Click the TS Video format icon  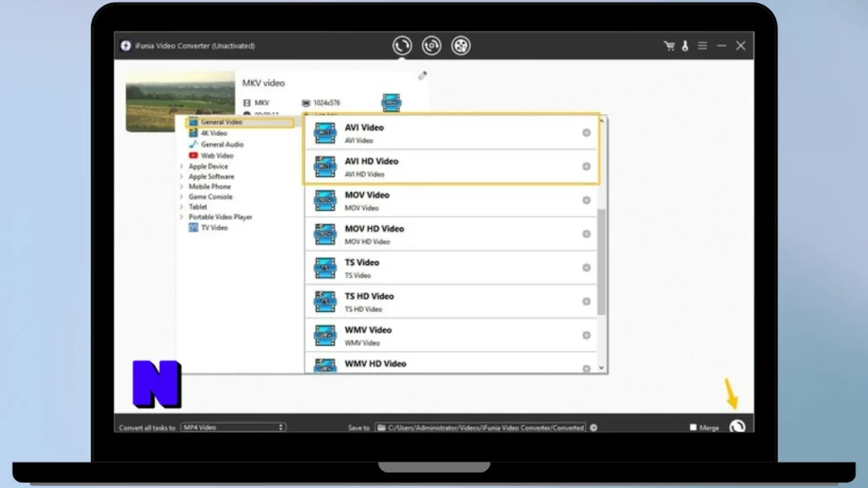tap(325, 268)
